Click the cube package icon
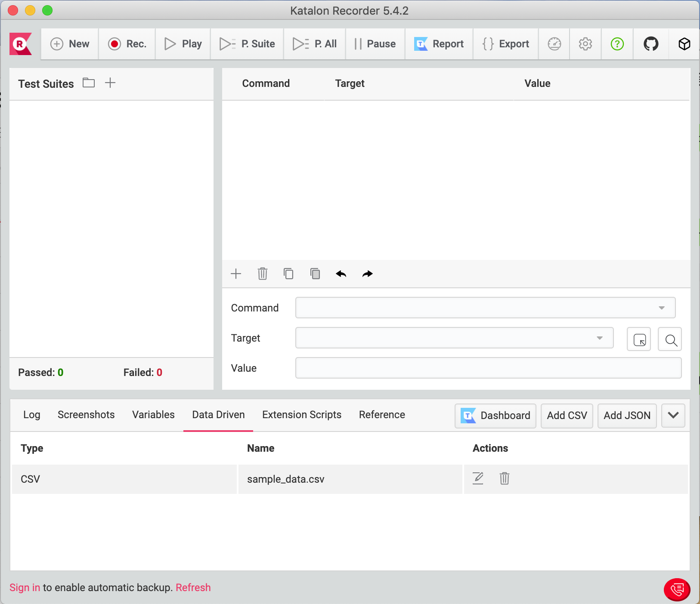The image size is (700, 604). [685, 44]
